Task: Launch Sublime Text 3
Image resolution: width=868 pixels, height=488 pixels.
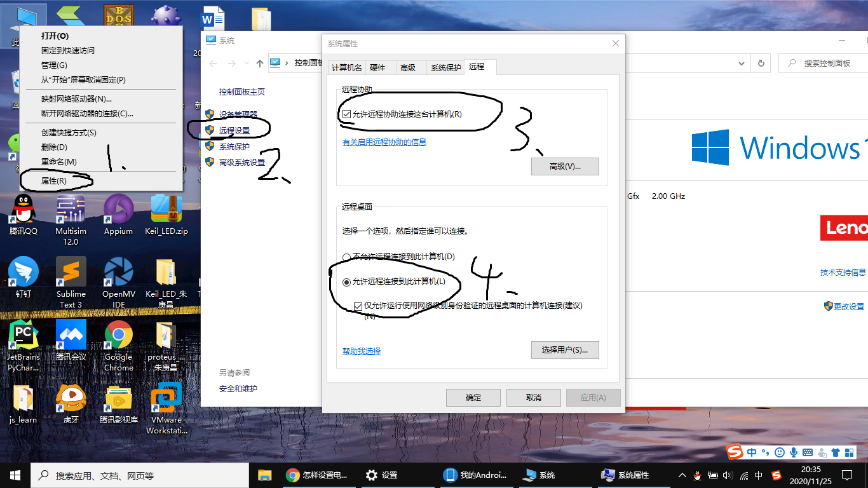Action: tap(71, 273)
